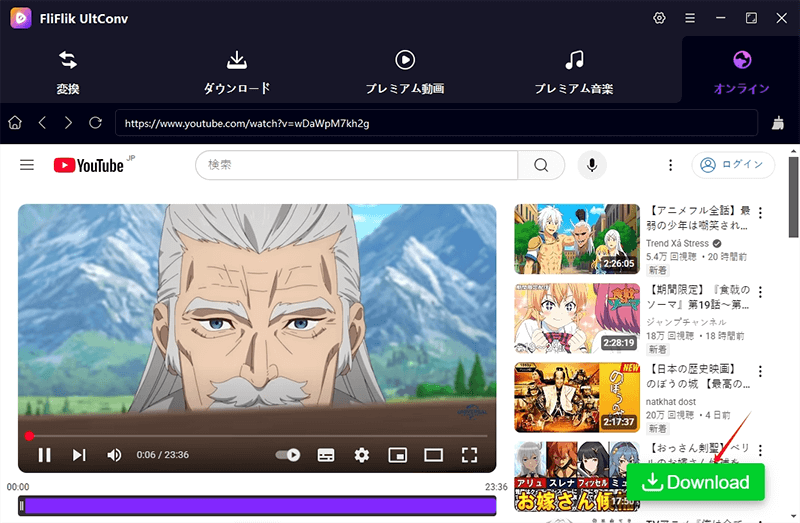
Task: Start voice search with microphone
Action: tap(592, 165)
